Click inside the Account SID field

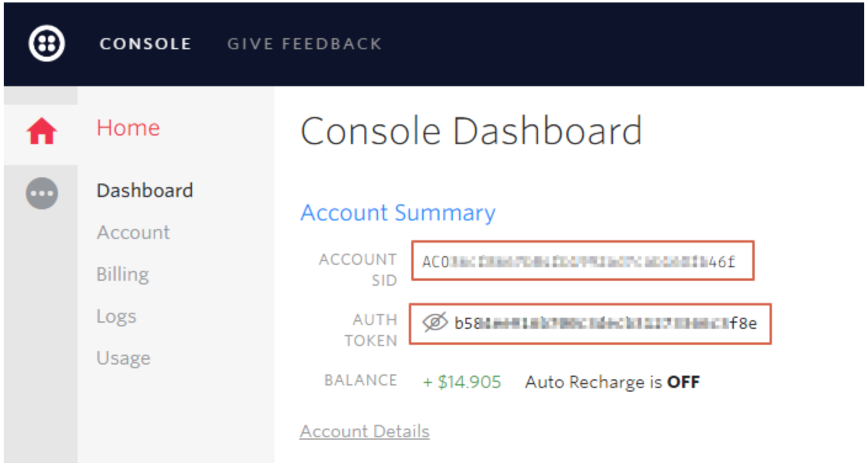(583, 261)
